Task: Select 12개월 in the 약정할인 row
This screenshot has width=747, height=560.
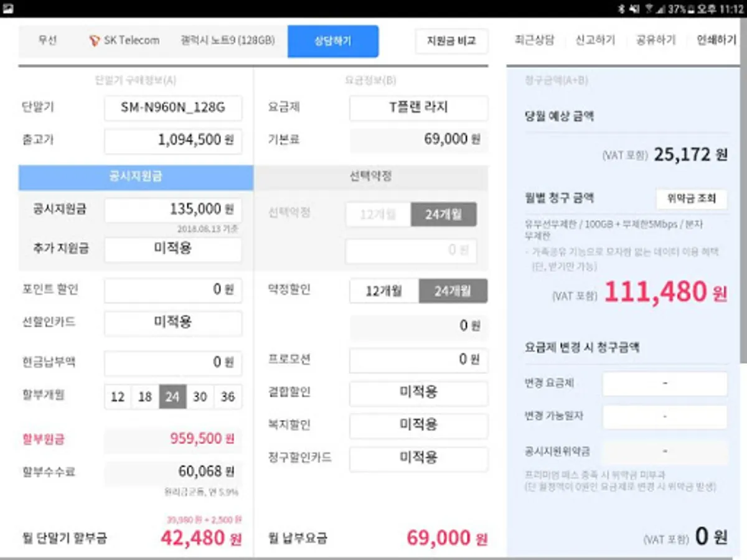Action: (383, 291)
